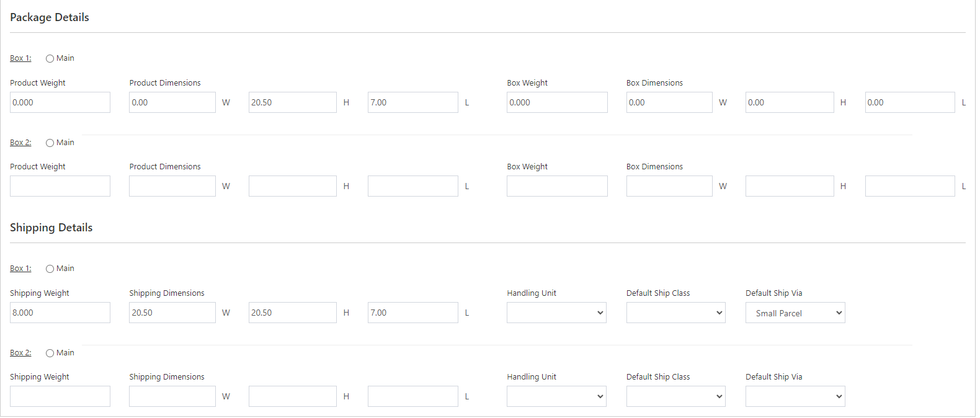This screenshot has width=980, height=418.
Task: Focus Box 1 Box Dimensions length field
Action: 909,103
